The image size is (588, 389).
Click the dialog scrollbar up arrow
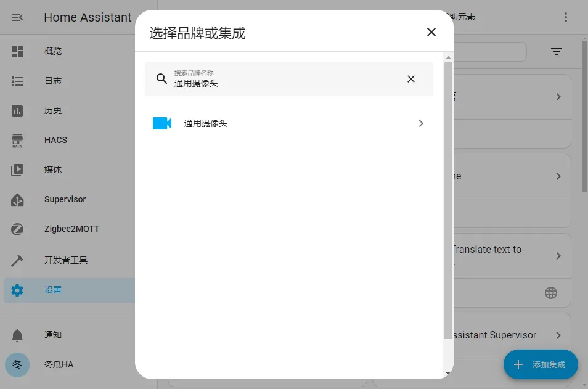[x=448, y=57]
